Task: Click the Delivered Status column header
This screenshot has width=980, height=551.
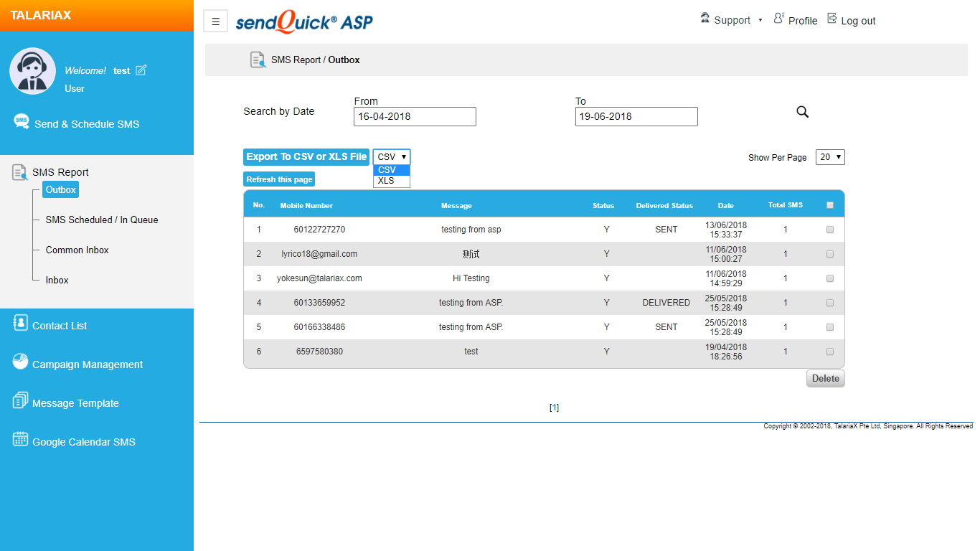Action: 664,206
